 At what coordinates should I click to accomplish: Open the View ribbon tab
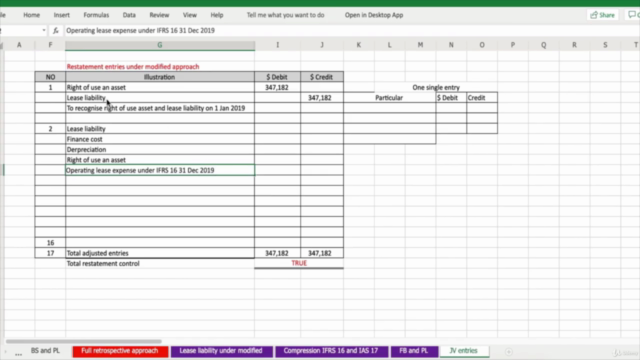tap(189, 15)
